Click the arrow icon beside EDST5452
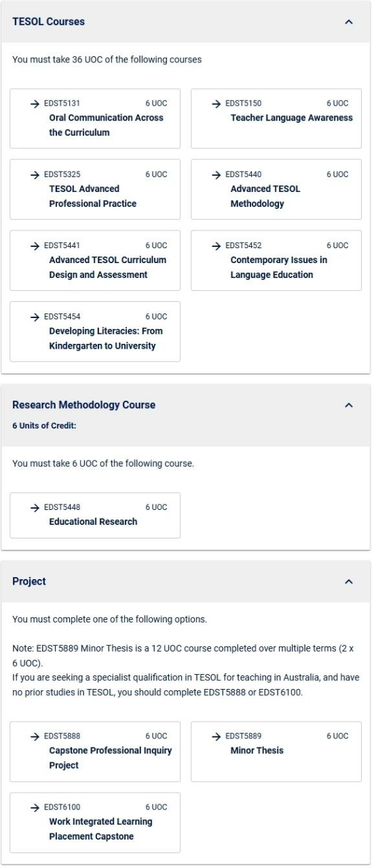The width and height of the screenshot is (376, 868). click(216, 246)
